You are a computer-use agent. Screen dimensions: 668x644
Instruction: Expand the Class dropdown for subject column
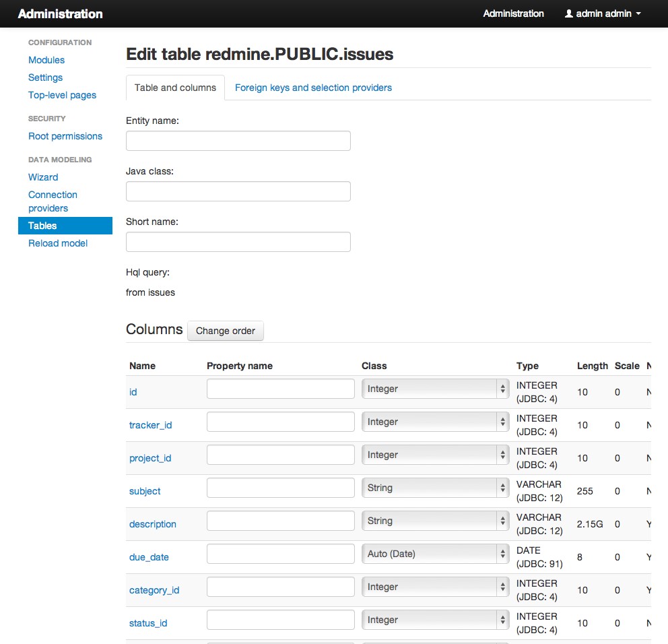[x=435, y=488]
